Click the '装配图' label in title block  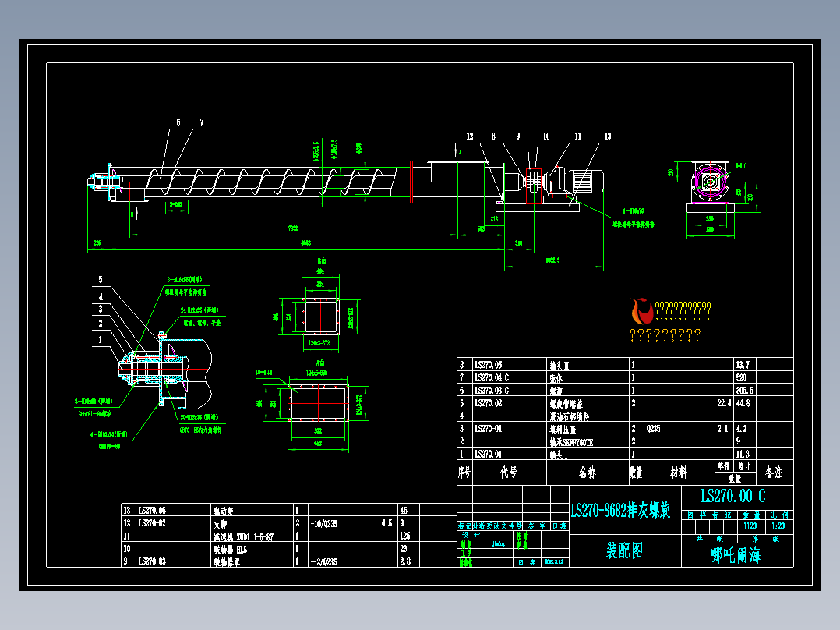tap(624, 550)
